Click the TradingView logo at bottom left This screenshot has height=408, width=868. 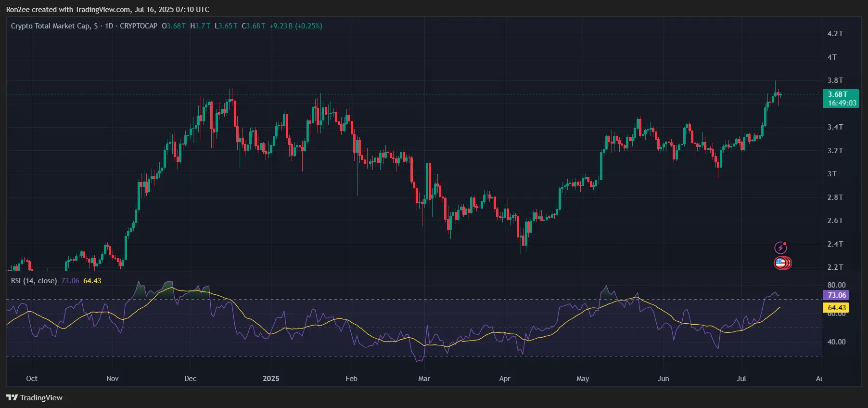tap(34, 397)
